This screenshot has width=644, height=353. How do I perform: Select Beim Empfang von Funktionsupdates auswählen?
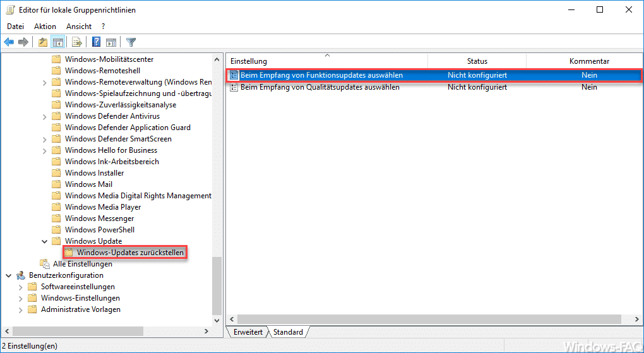point(321,75)
